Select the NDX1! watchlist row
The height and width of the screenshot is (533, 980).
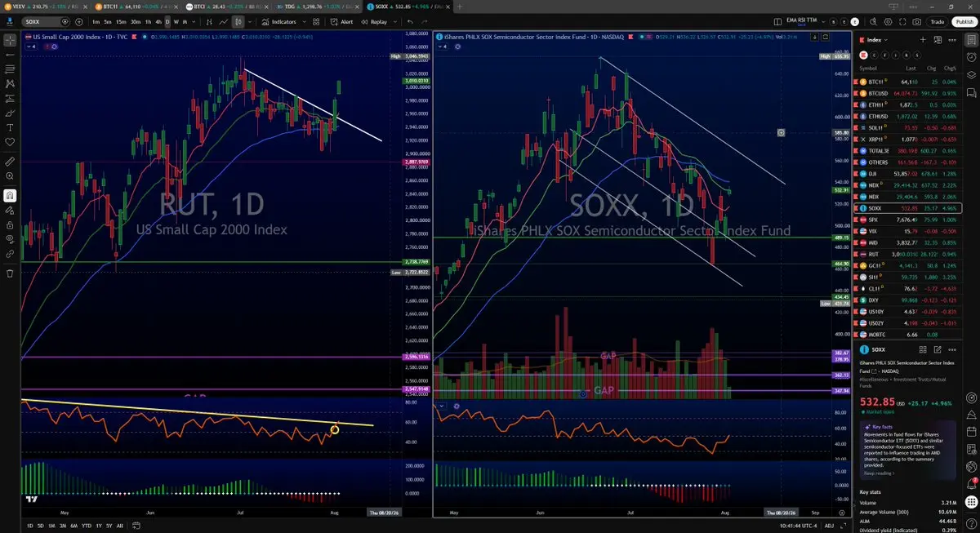click(x=907, y=185)
